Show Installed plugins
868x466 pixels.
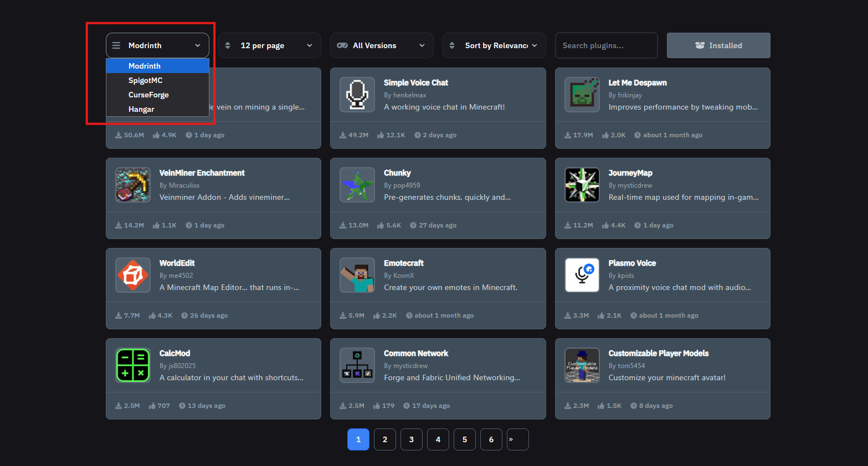click(718, 45)
